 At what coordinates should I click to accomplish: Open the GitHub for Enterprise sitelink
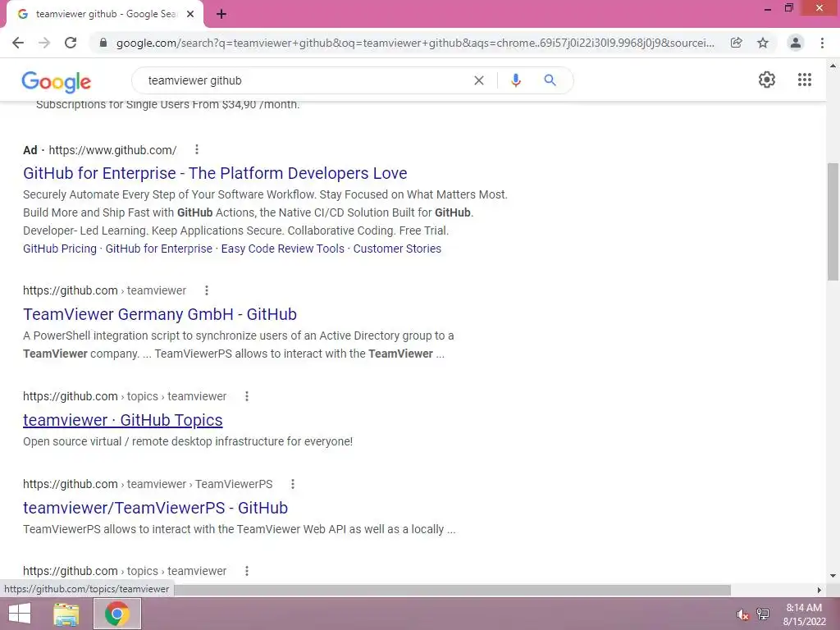click(x=158, y=249)
